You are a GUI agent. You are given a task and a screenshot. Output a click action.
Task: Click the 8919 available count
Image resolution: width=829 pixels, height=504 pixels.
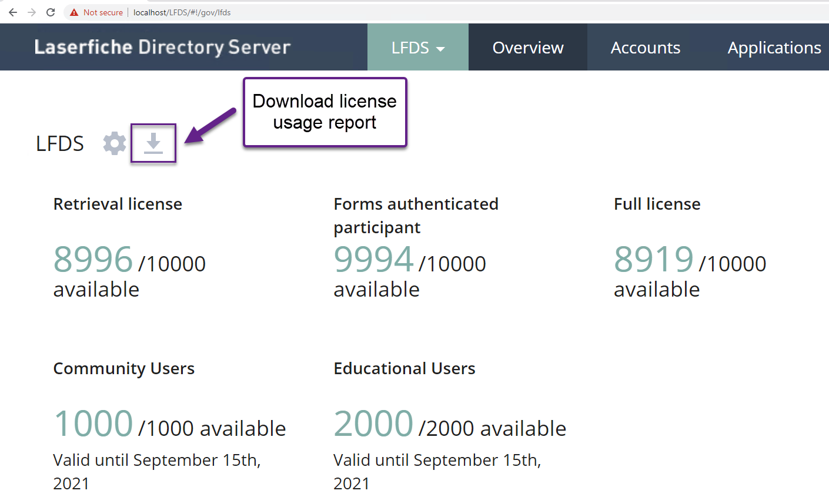pos(654,259)
